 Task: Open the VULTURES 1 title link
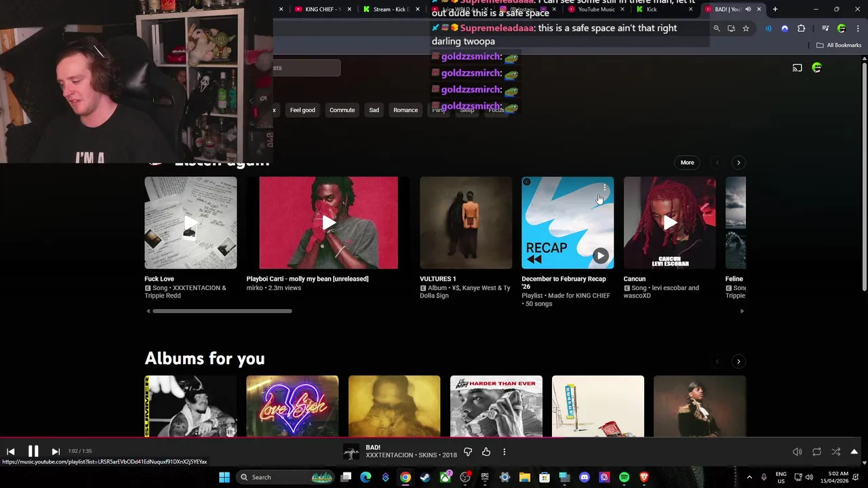[x=438, y=279]
